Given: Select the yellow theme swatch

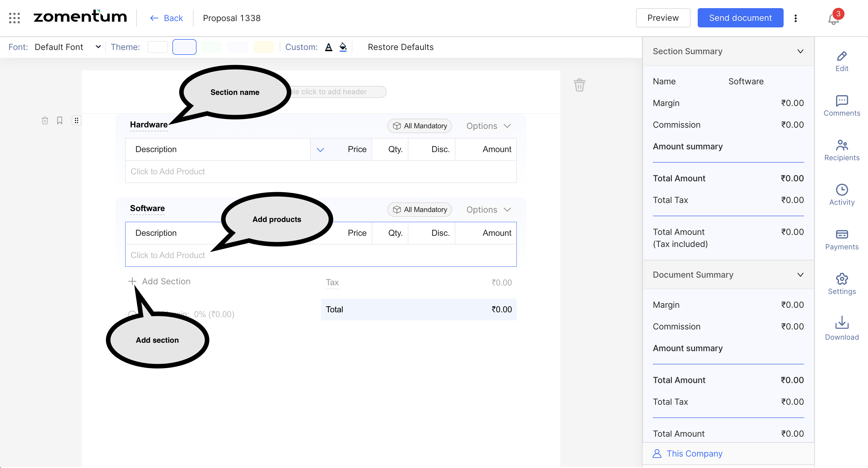Looking at the screenshot, I should pyautogui.click(x=264, y=47).
